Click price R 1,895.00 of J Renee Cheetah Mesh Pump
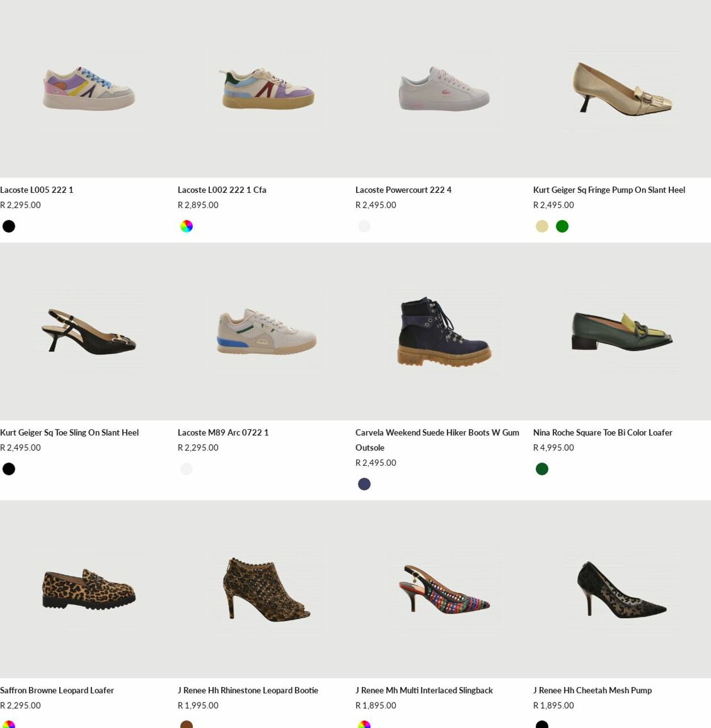The image size is (711, 728). [553, 706]
